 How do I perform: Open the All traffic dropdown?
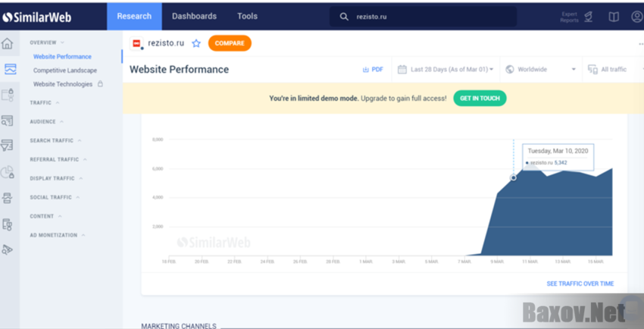[x=613, y=70]
